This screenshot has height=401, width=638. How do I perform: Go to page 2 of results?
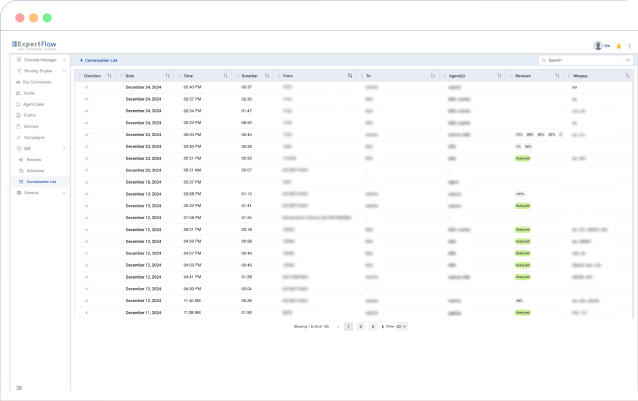coord(361,327)
